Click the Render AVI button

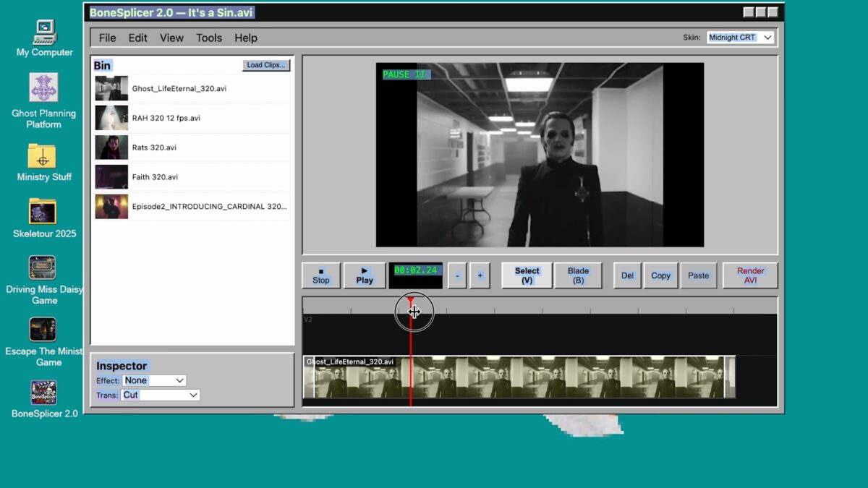[x=750, y=275]
